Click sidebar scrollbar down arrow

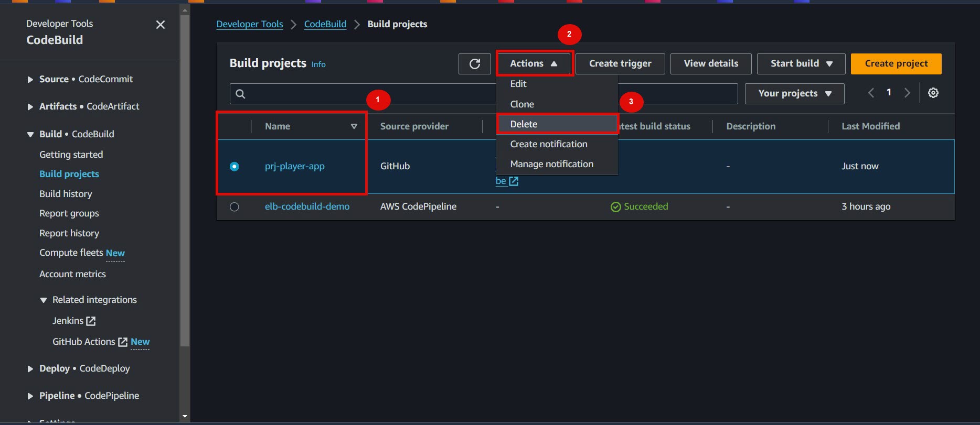(x=185, y=417)
